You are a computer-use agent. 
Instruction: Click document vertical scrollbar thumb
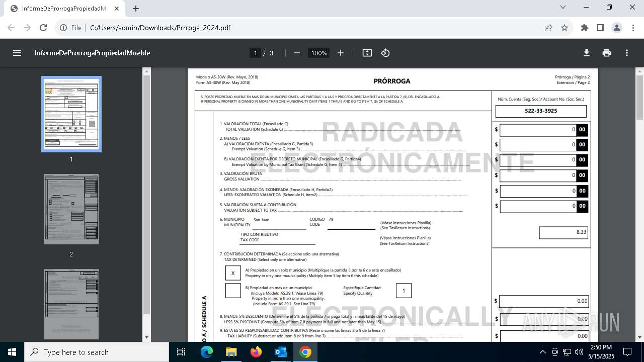tap(640, 98)
